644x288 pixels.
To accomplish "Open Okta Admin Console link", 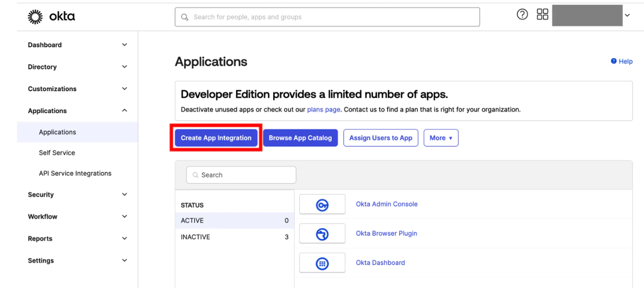I will point(387,204).
